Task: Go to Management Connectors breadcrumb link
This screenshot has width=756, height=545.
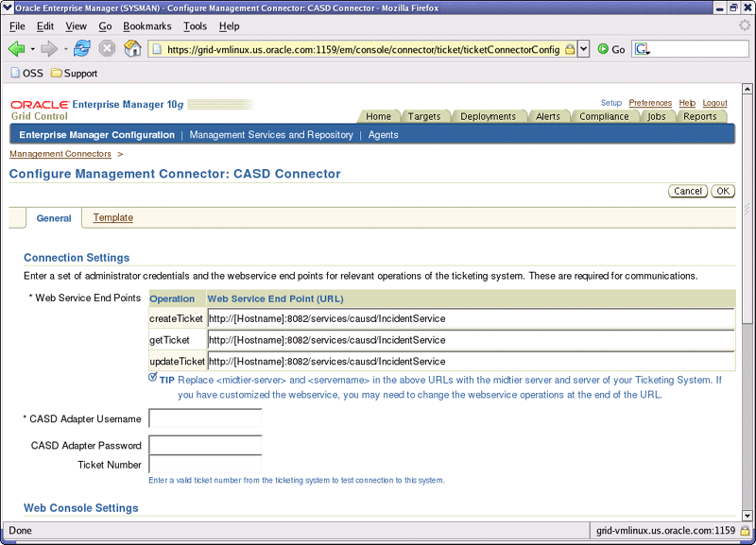Action: point(60,154)
